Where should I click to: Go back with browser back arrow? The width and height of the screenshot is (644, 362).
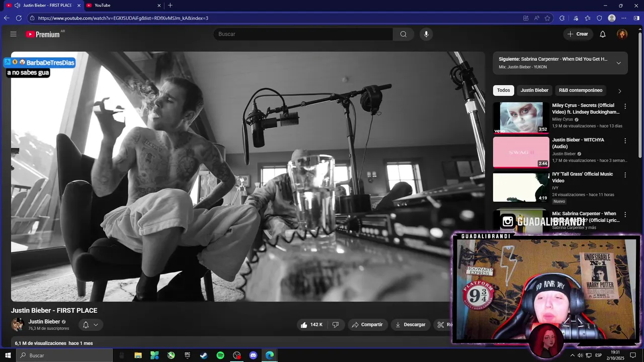click(7, 18)
